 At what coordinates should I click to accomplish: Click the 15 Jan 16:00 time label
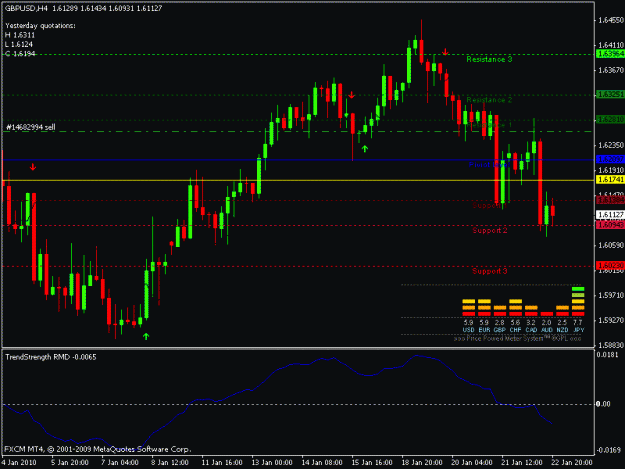coord(372,463)
